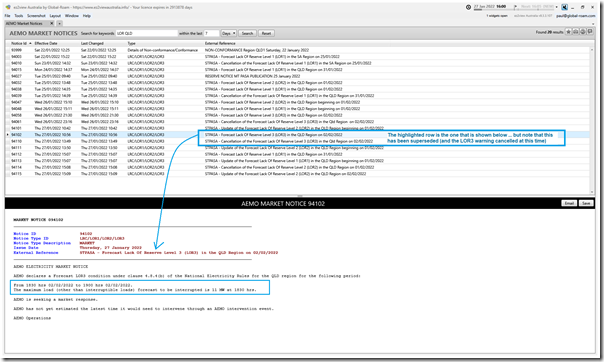Open the Screenshot menu

(36, 16)
